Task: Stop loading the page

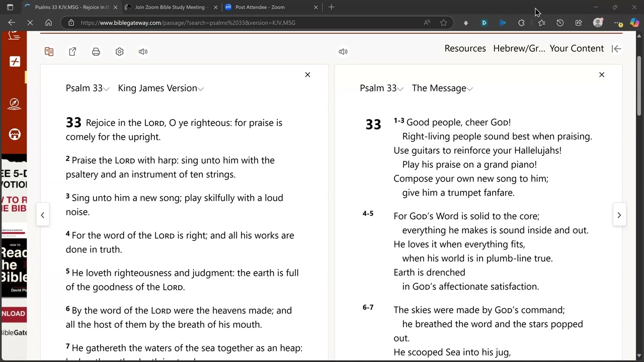Action: (30, 23)
